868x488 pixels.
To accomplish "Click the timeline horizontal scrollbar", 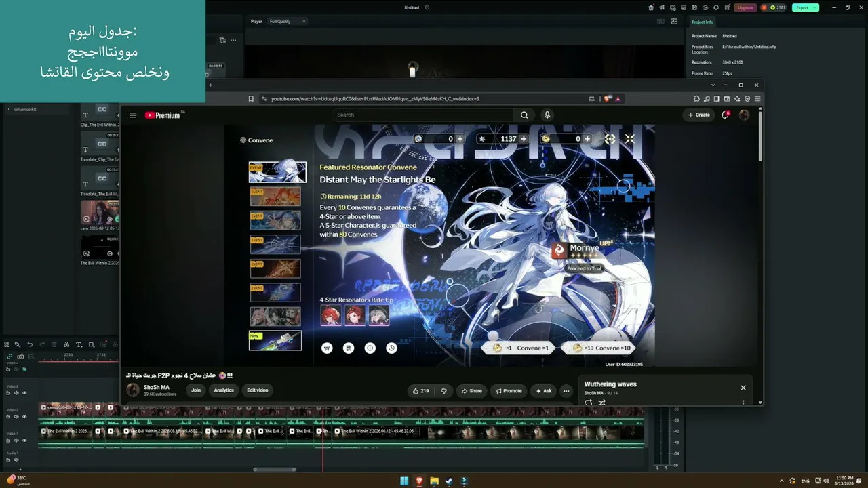I will point(275,469).
